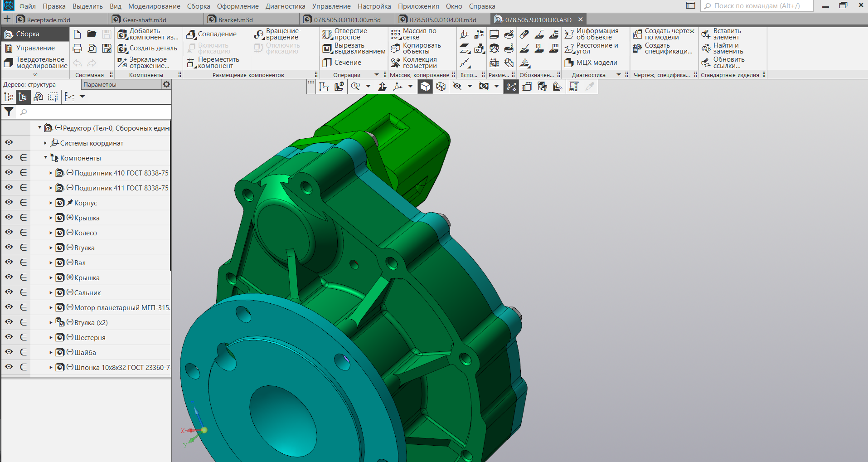
Task: Toggle visibility of Шестерня
Action: [x=9, y=337]
